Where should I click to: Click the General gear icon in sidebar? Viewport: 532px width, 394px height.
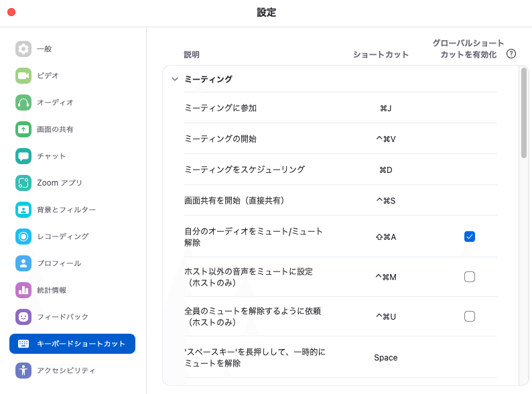pos(23,49)
